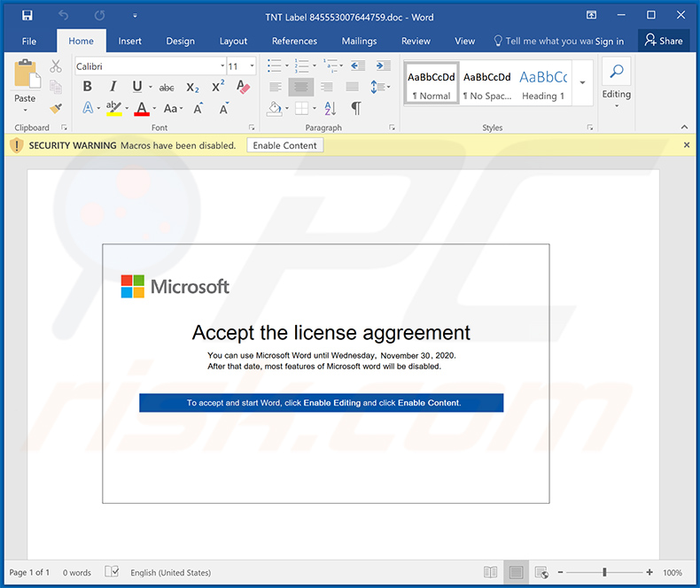Click the Bullets list icon
Image resolution: width=700 pixels, height=588 pixels.
[274, 66]
